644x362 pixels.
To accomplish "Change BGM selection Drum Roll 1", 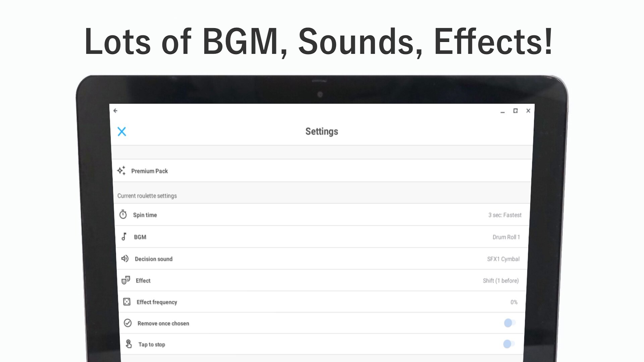I will [x=506, y=237].
